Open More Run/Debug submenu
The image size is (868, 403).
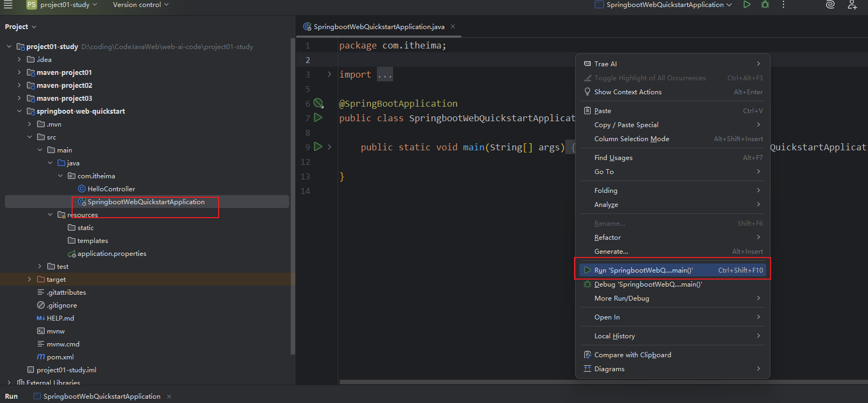tap(673, 298)
